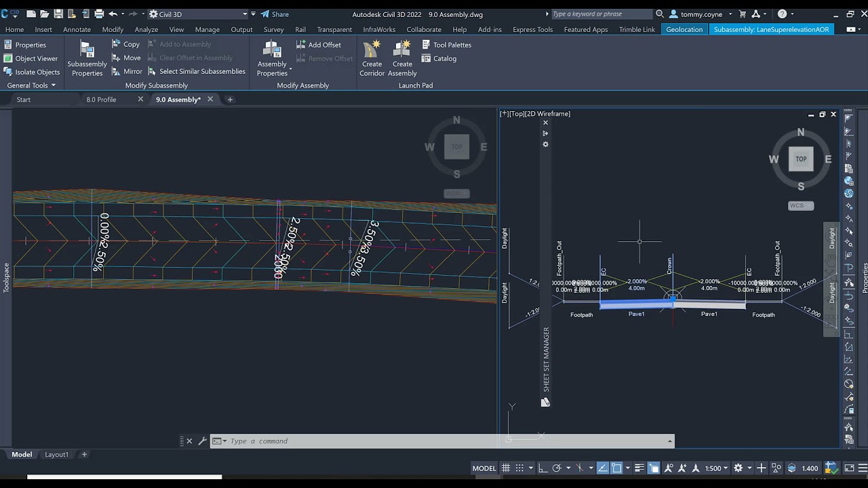Open Subassembly Properties
Viewport: 868px width, 488px height.
point(87,59)
